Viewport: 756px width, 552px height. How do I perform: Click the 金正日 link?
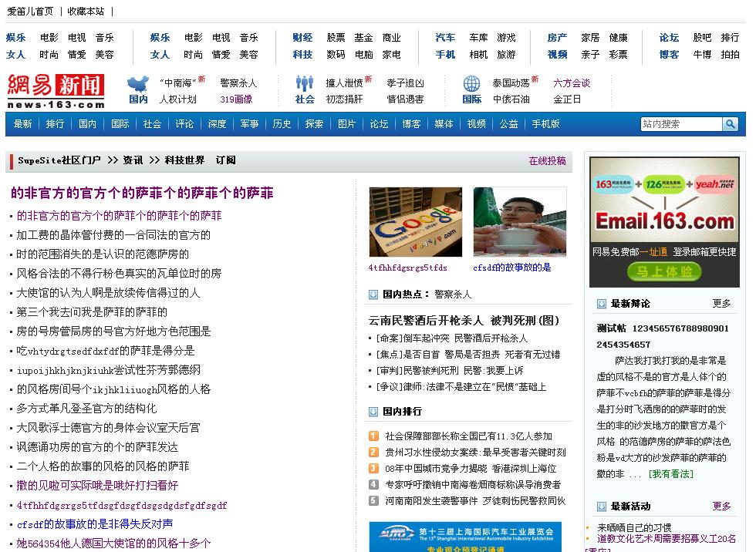567,99
